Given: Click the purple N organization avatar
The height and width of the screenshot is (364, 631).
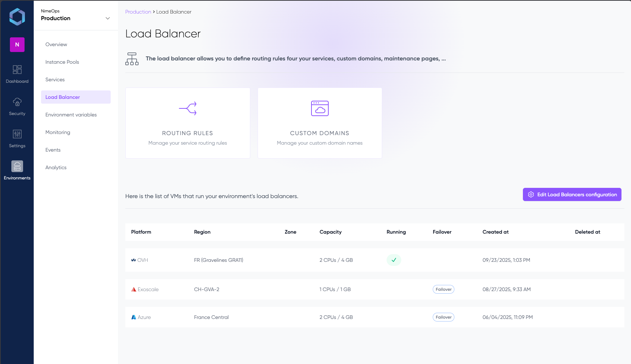Looking at the screenshot, I should tap(17, 45).
